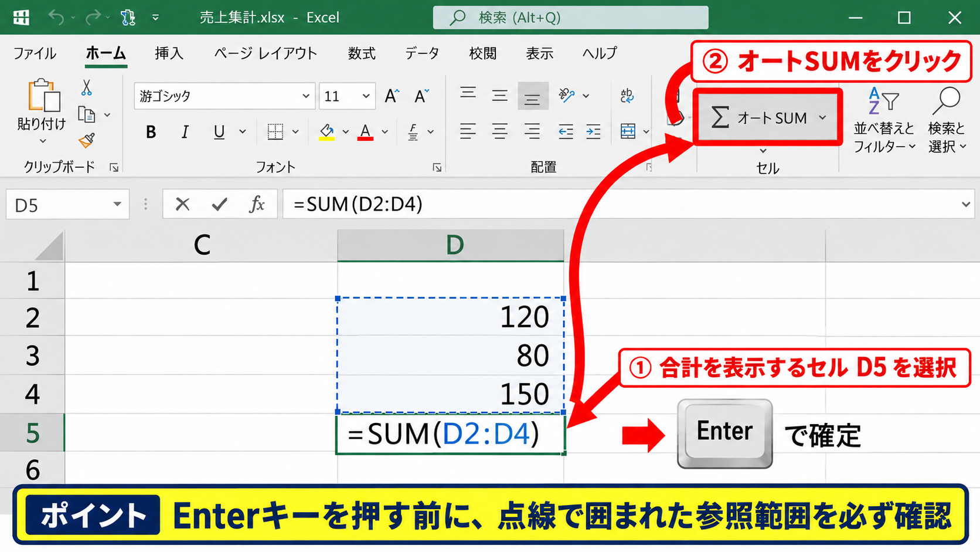Image resolution: width=980 pixels, height=552 pixels.
Task: Open the fill color palette arrow
Action: pyautogui.click(x=346, y=132)
